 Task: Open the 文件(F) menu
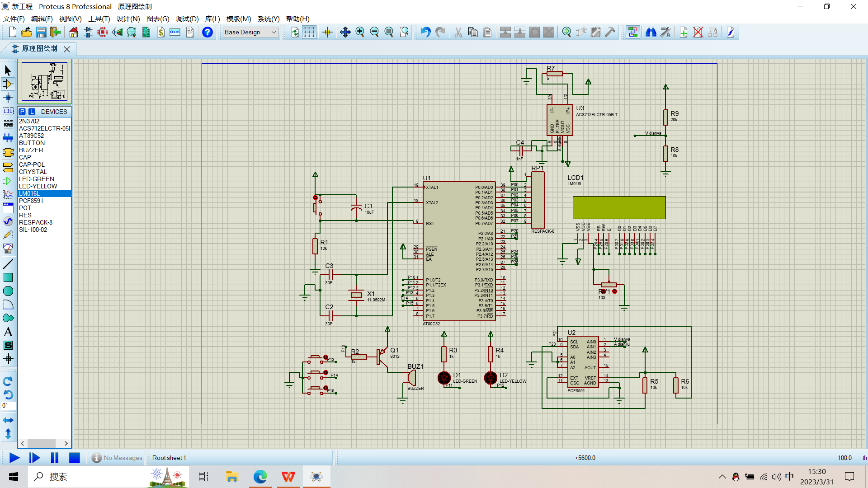point(14,19)
